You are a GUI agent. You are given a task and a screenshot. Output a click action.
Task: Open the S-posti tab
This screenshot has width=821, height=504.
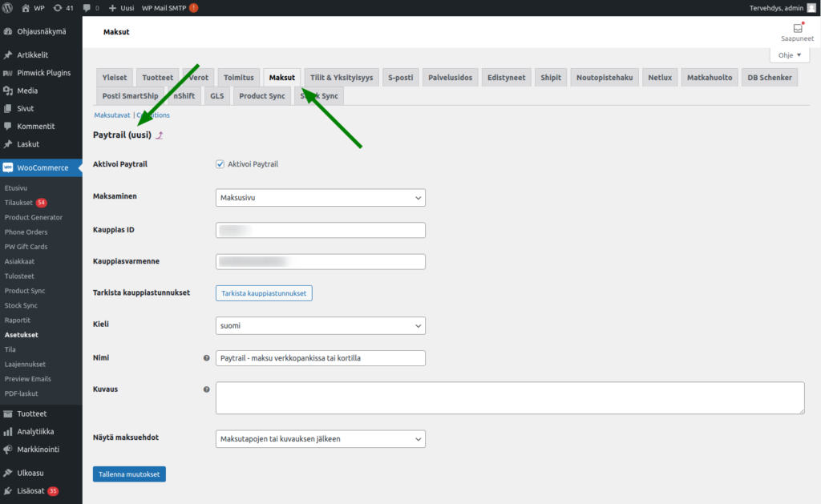401,78
